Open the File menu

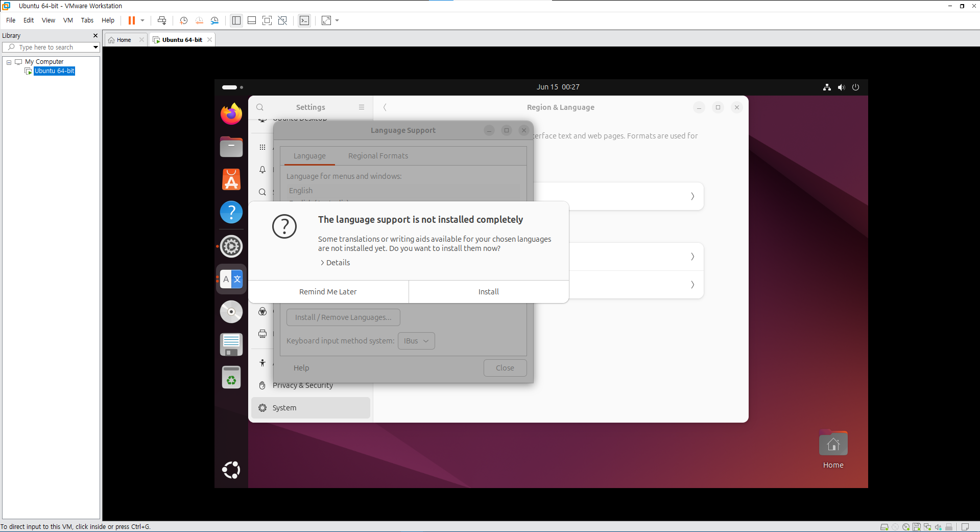(11, 20)
